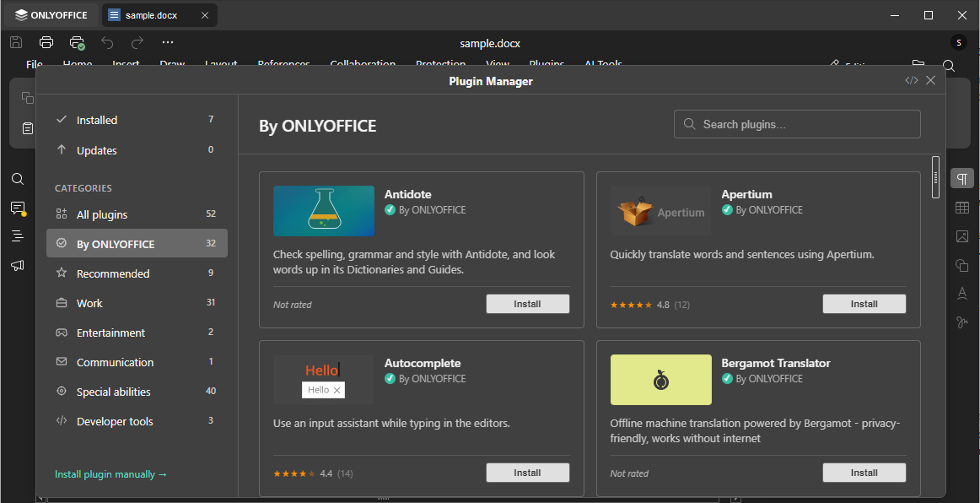Switch to the sample.docx tab

[x=151, y=15]
